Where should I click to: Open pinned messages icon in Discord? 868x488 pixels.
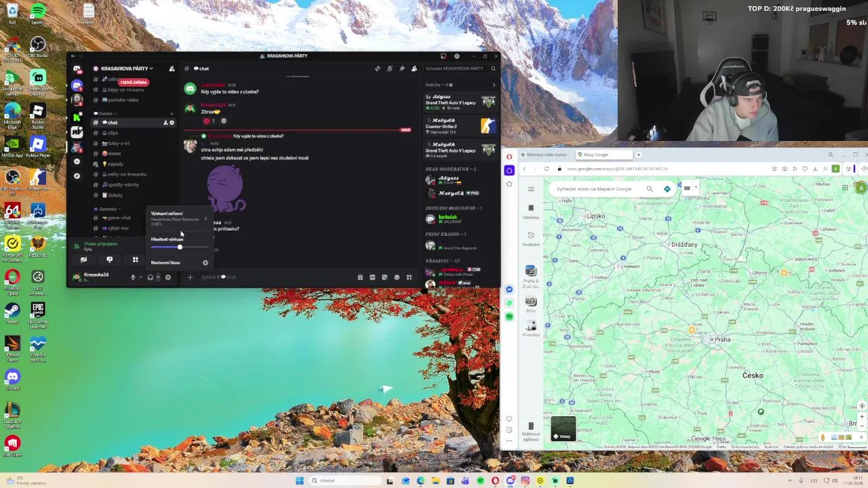(x=401, y=68)
